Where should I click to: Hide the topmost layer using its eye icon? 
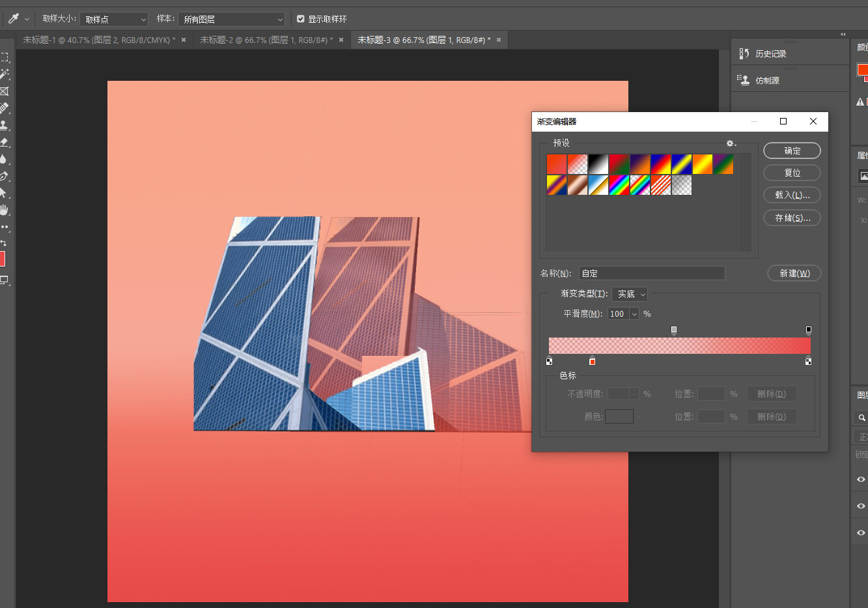pos(861,479)
